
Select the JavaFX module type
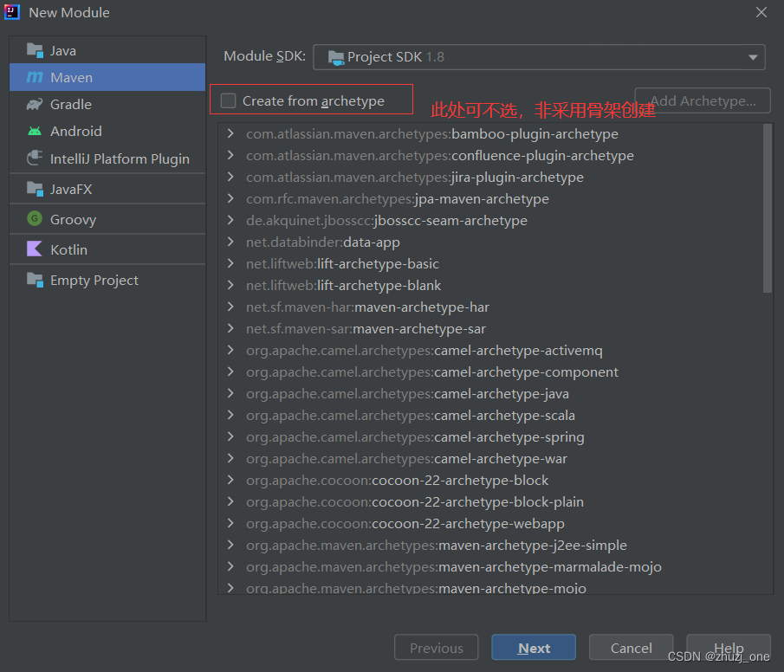[x=107, y=189]
